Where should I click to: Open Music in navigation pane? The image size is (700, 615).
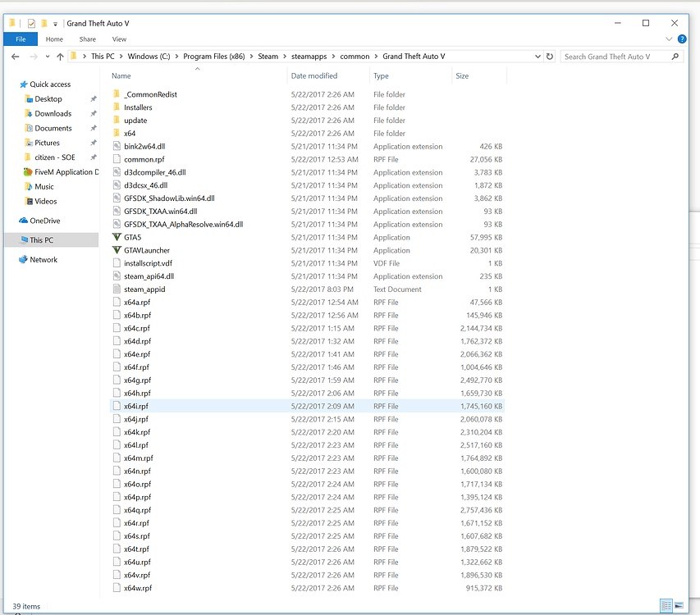(43, 187)
